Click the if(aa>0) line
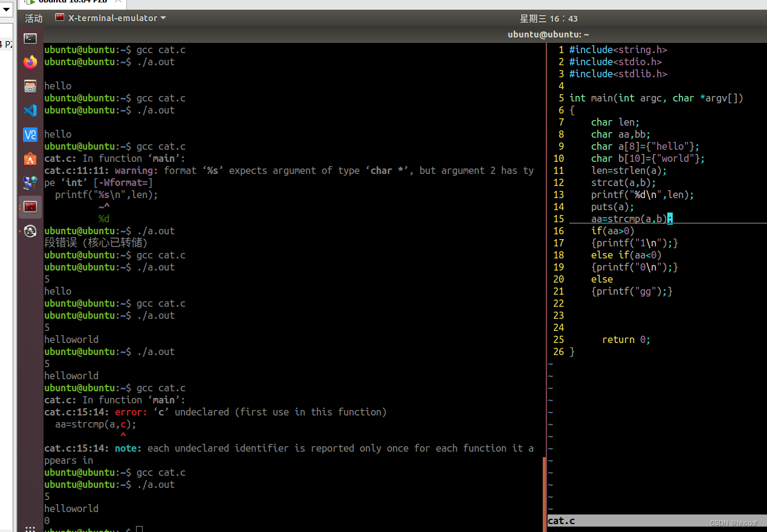 point(613,231)
